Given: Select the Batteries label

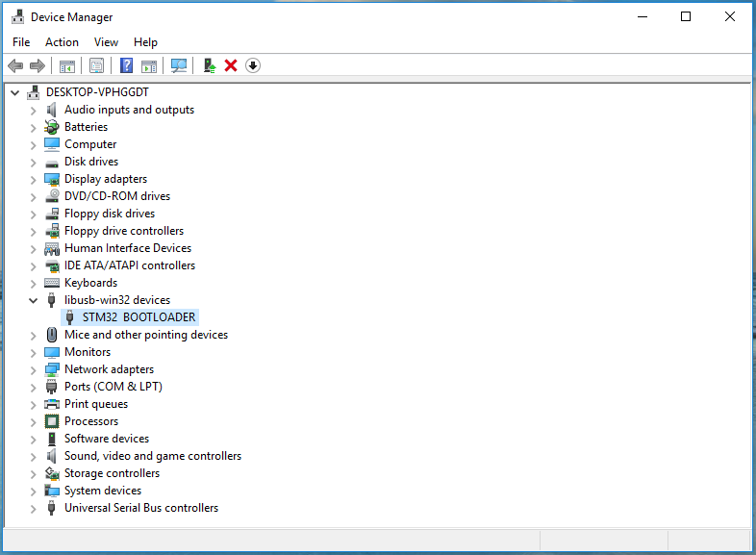Looking at the screenshot, I should click(x=86, y=127).
